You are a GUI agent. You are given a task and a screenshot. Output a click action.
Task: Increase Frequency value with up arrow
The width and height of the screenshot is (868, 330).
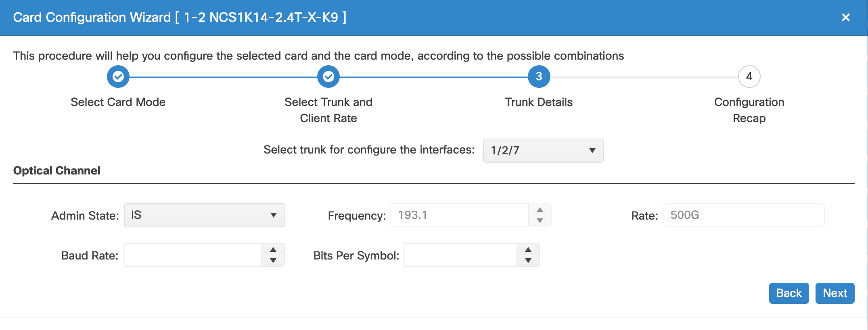pyautogui.click(x=540, y=210)
